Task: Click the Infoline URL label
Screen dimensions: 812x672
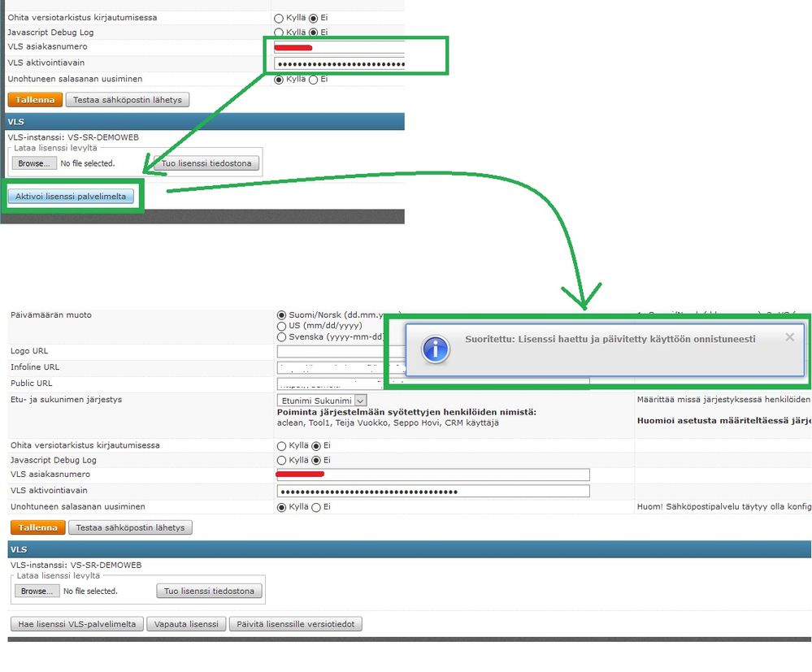Action: (x=35, y=366)
